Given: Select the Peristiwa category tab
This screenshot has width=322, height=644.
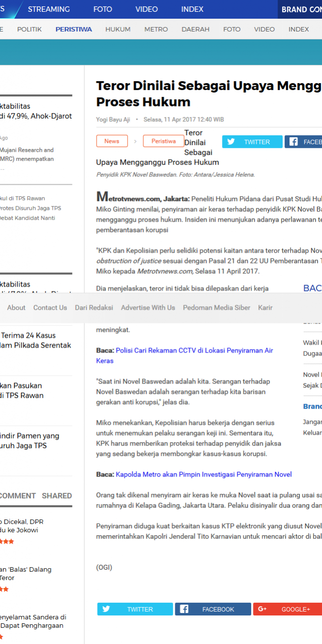Looking at the screenshot, I should pos(73,30).
